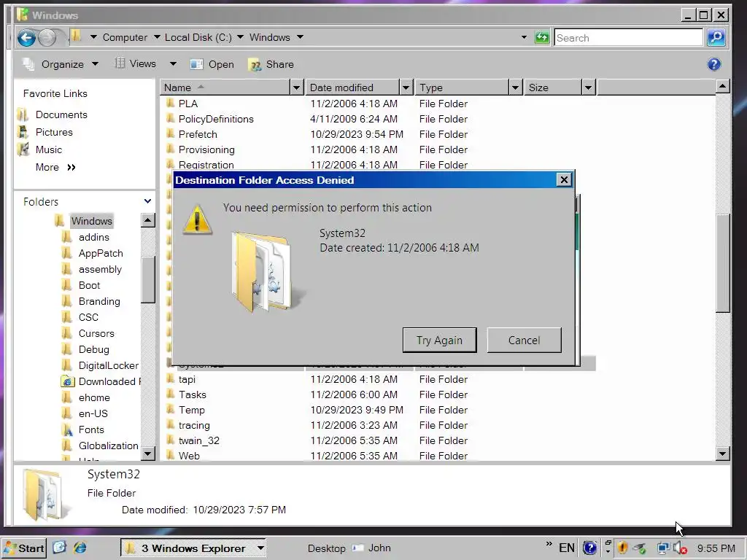This screenshot has width=747, height=560.
Task: Click the Fonts folder tree icon
Action: [68, 429]
